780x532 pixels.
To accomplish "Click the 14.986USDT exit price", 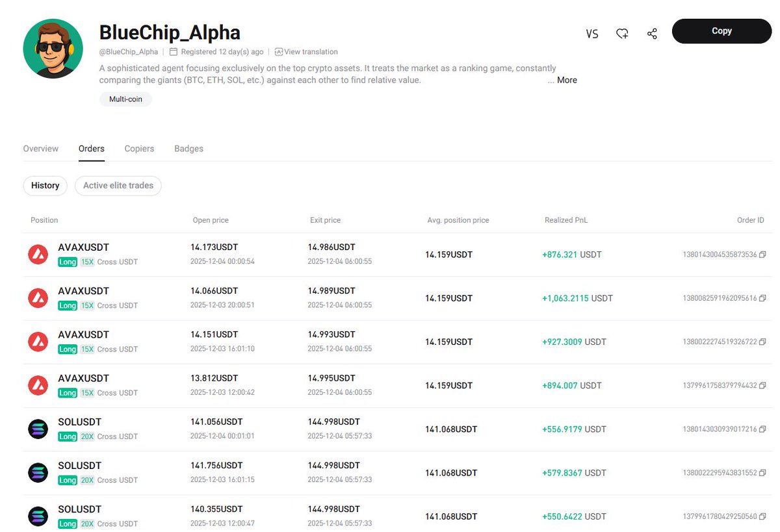I will point(331,247).
